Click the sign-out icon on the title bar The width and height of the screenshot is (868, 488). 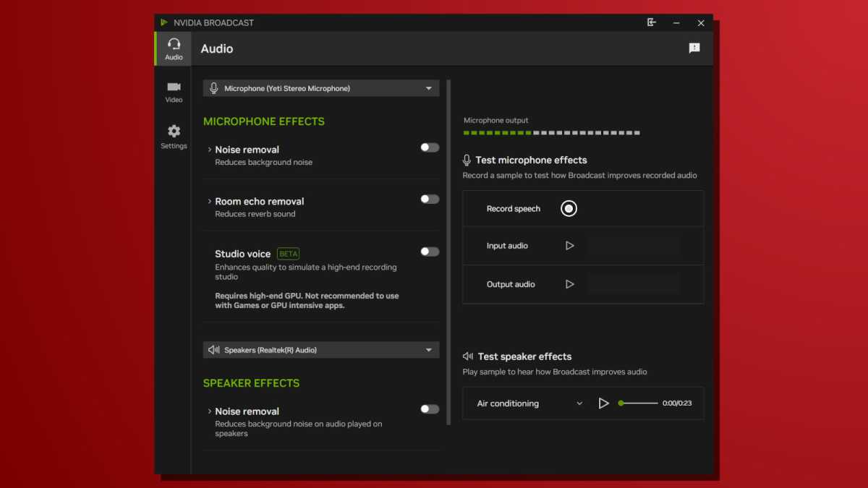(651, 22)
